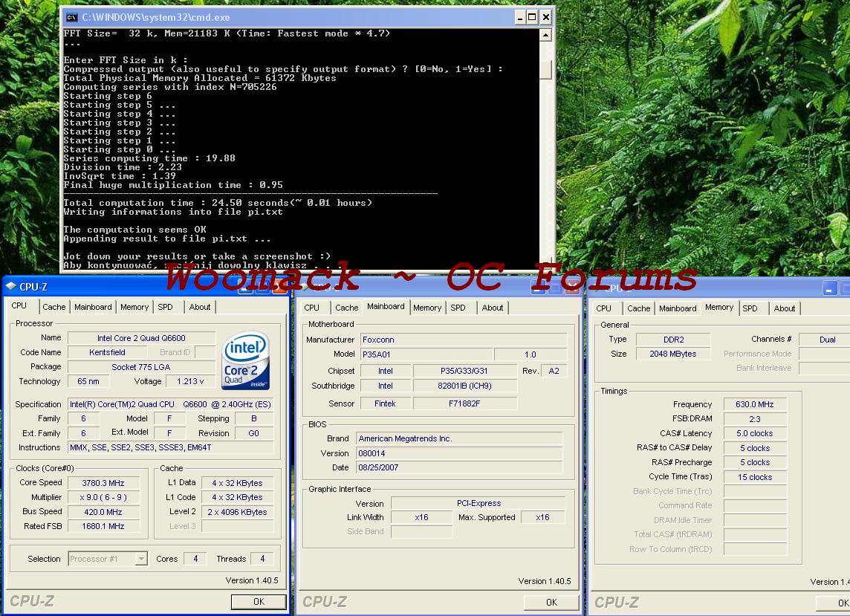Click the Sensor value F71882F
This screenshot has height=616, width=850.
(x=464, y=403)
